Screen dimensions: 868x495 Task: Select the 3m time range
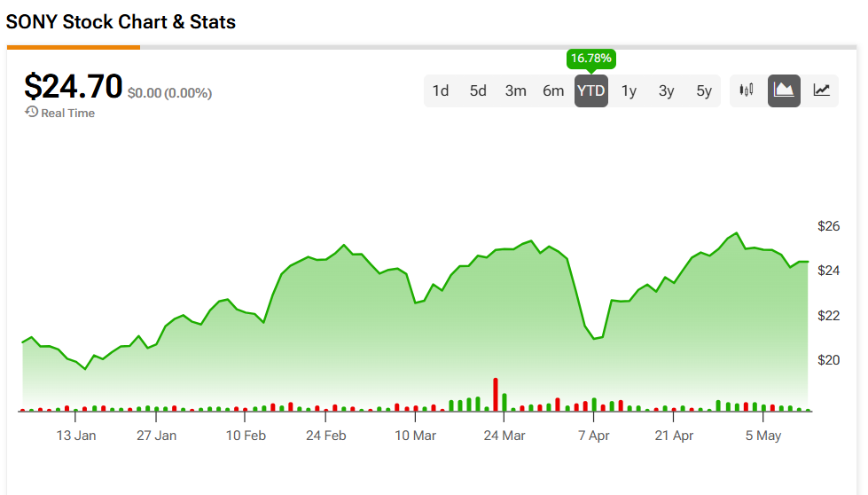coord(515,90)
